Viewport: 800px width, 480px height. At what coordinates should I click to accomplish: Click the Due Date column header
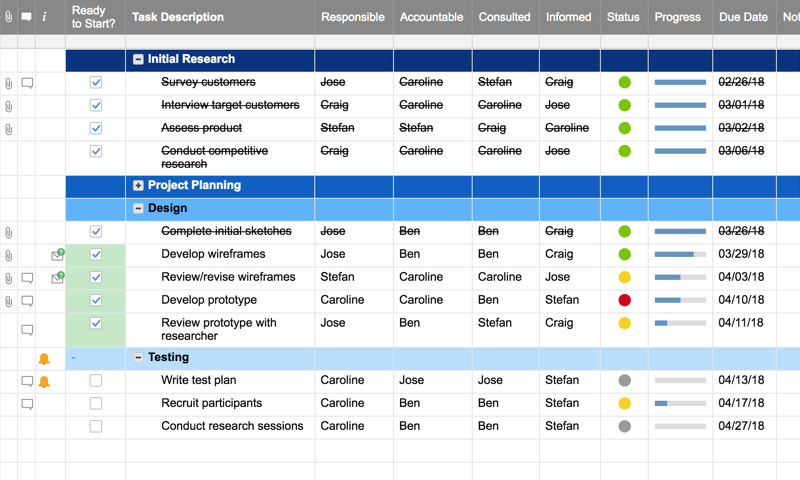coord(743,17)
